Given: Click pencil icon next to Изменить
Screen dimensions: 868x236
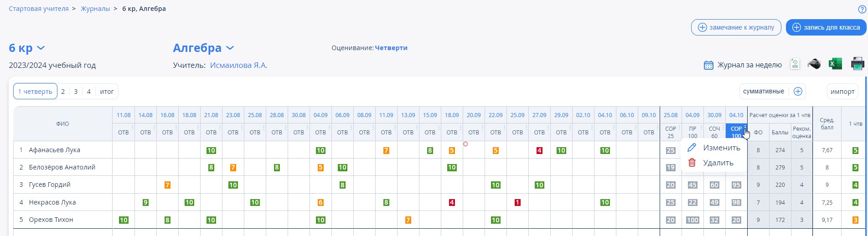Looking at the screenshot, I should point(692,148).
